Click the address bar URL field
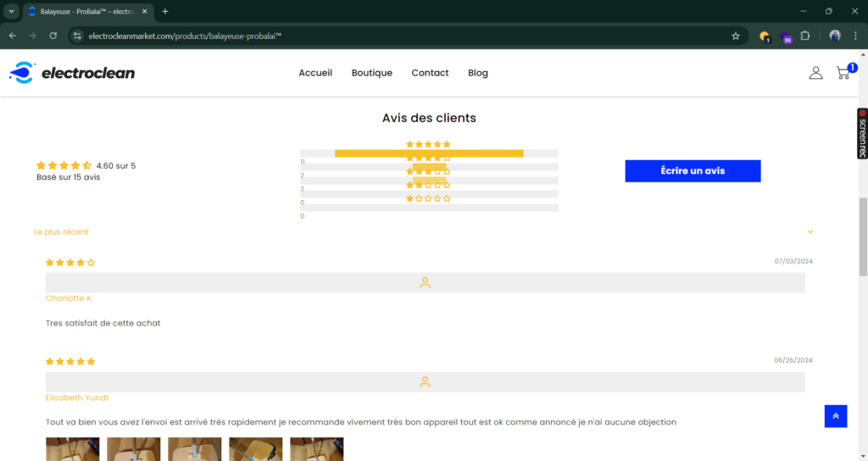868x461 pixels. pos(407,36)
